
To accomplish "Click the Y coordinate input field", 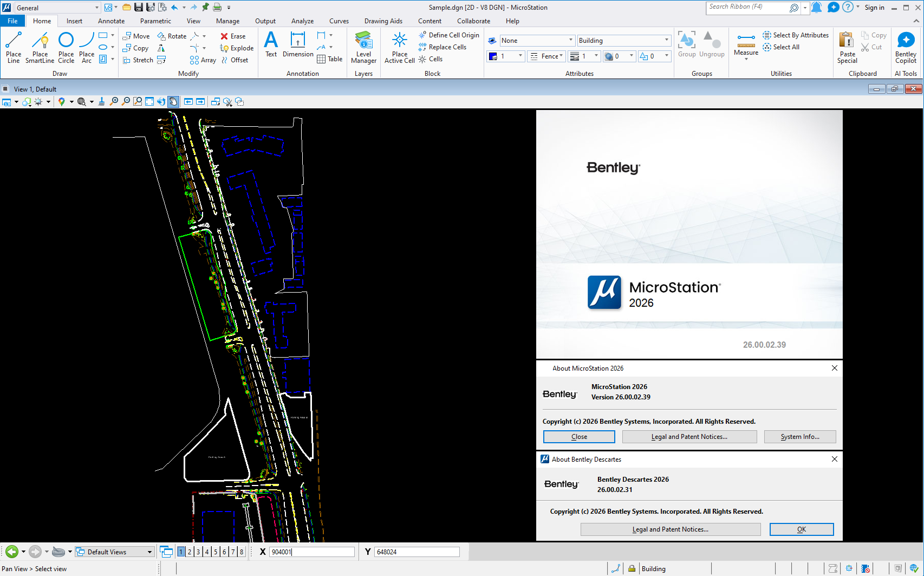I will (417, 552).
